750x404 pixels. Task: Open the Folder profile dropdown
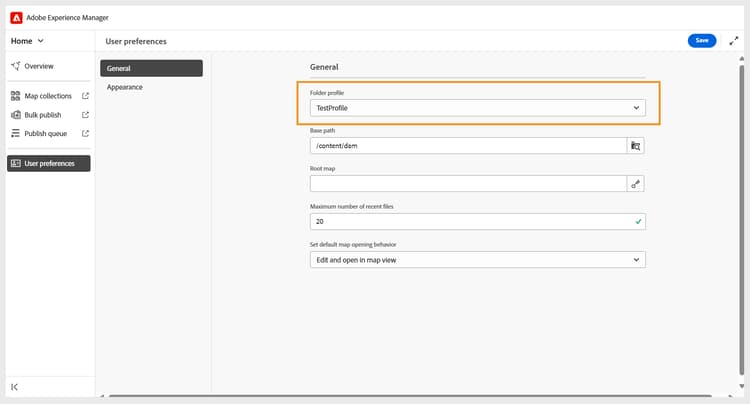tap(478, 107)
